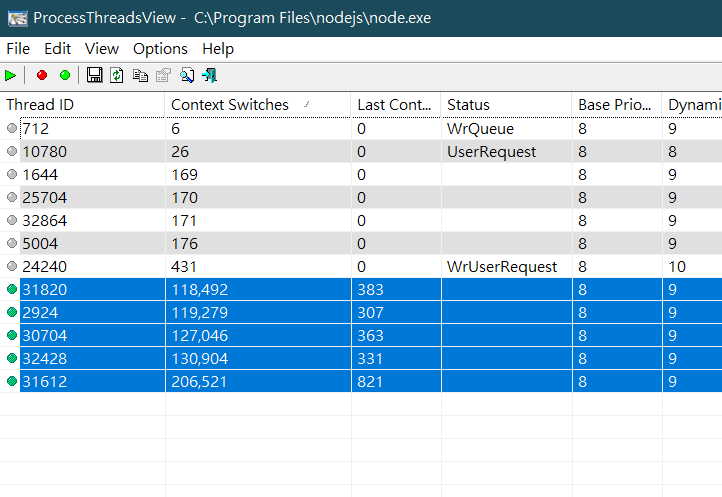Click the gray status icon of thread 5004
The width and height of the screenshot is (722, 497).
(12, 243)
